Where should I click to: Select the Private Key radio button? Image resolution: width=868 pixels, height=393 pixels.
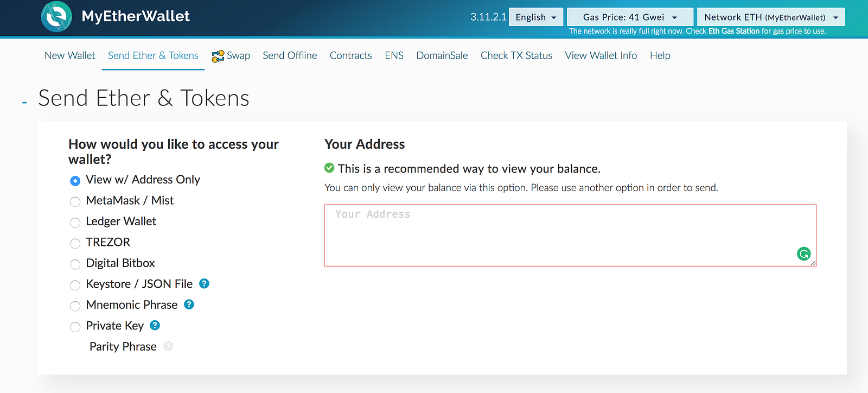pyautogui.click(x=75, y=327)
